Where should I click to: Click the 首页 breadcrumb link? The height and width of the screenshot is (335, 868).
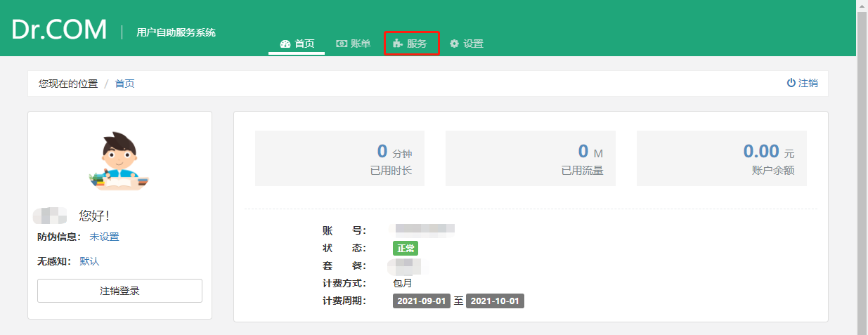pyautogui.click(x=124, y=84)
